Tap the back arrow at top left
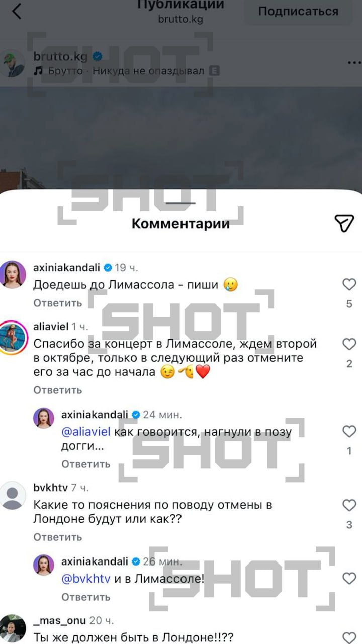 click(x=17, y=11)
